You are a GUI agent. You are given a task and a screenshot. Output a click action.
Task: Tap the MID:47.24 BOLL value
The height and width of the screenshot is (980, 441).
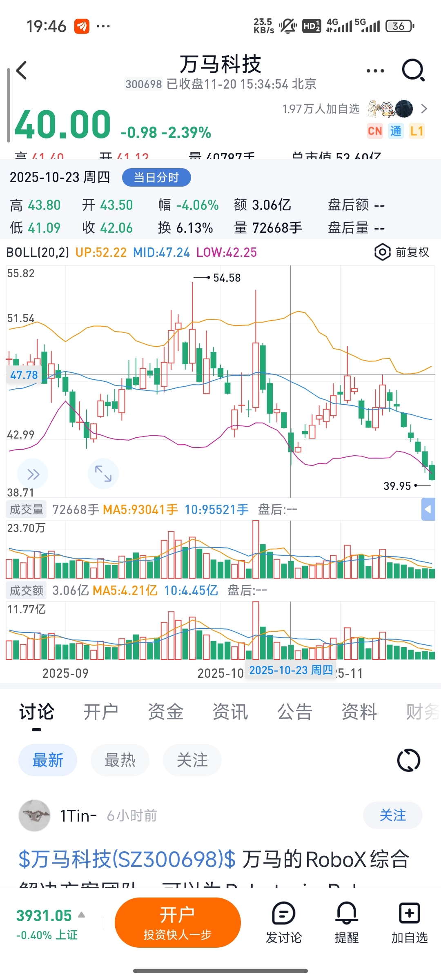[x=161, y=252]
